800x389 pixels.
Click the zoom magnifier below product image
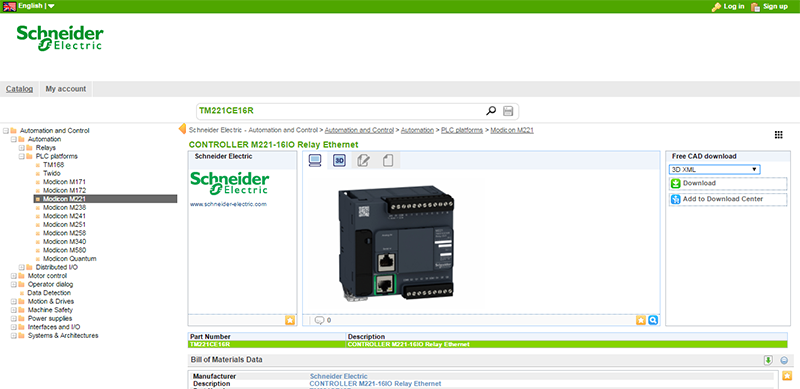point(653,320)
